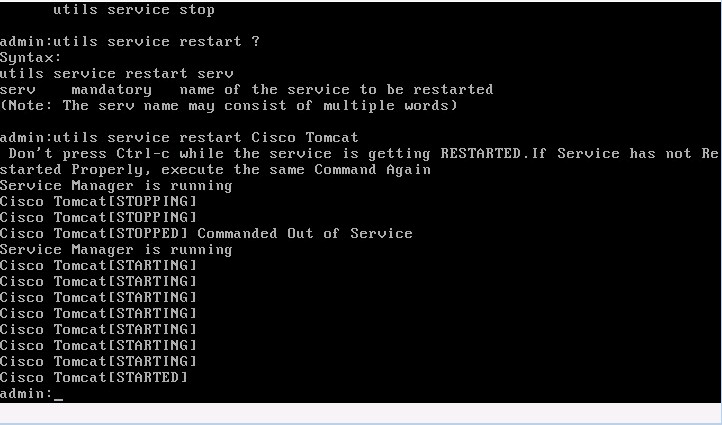
Task: Click the final admin: prompt line
Action: (31, 394)
